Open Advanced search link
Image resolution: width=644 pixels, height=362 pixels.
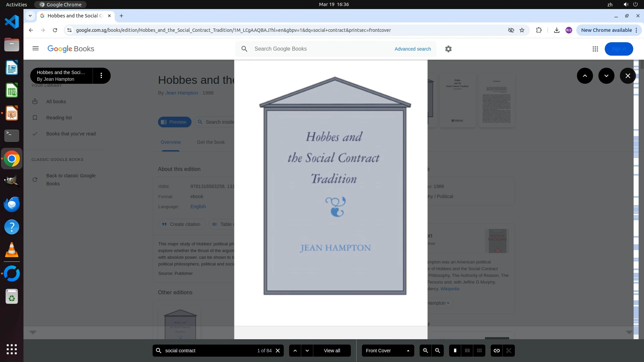coord(413,49)
